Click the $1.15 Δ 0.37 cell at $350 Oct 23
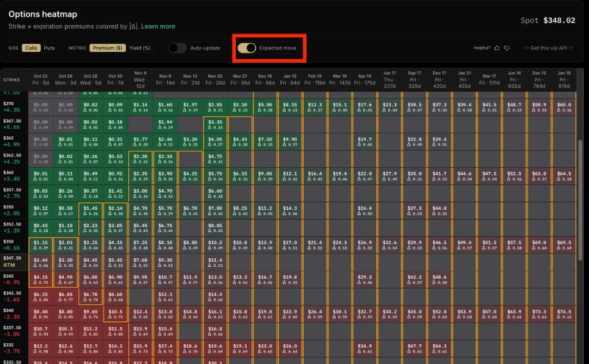Viewport: 589px width, 364px height. click(41, 245)
